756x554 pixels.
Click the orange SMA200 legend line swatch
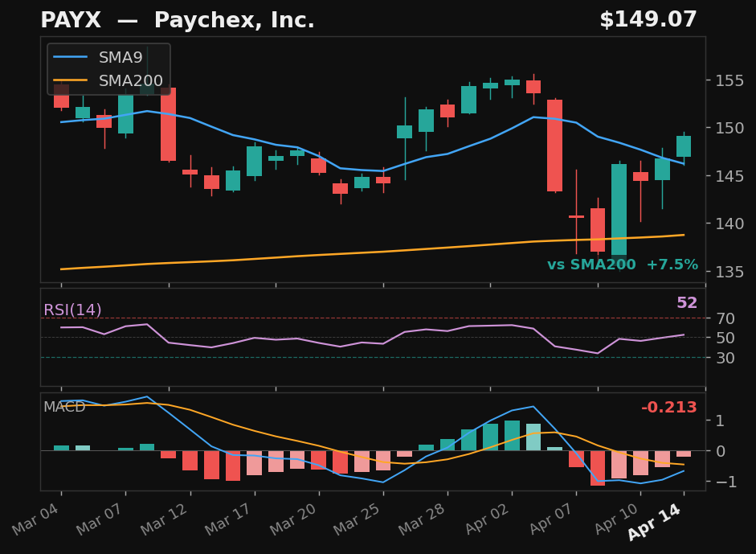[71, 80]
